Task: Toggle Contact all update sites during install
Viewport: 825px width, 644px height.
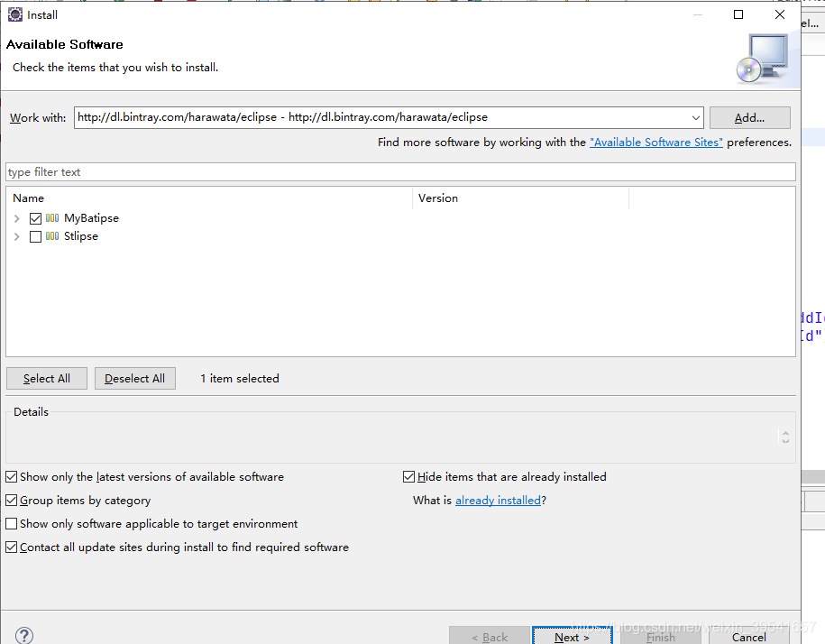Action: (x=11, y=547)
